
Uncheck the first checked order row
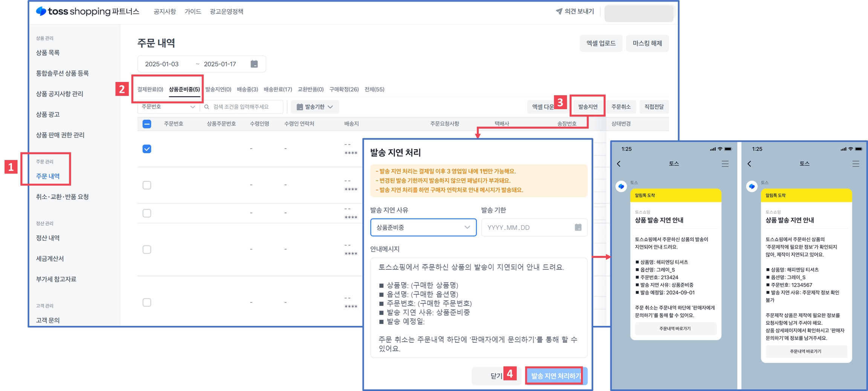(x=147, y=149)
